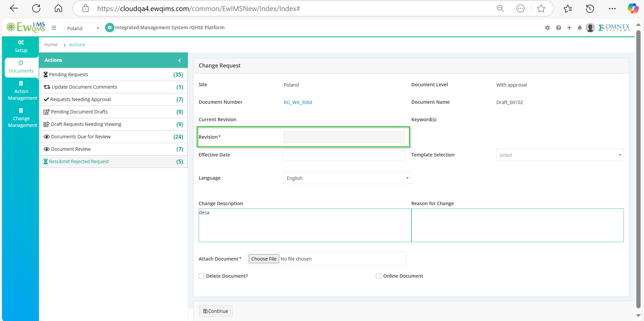Image resolution: width=644 pixels, height=321 pixels.
Task: View site information lock icon
Action: 86,8
